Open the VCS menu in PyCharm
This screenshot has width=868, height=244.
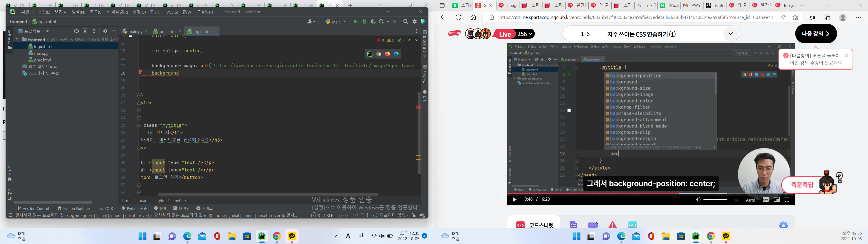[172, 12]
